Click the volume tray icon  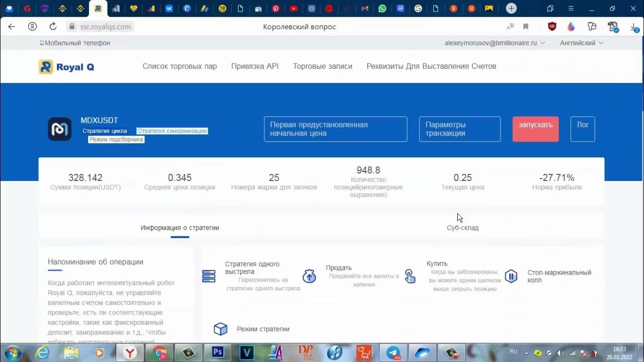point(560,353)
